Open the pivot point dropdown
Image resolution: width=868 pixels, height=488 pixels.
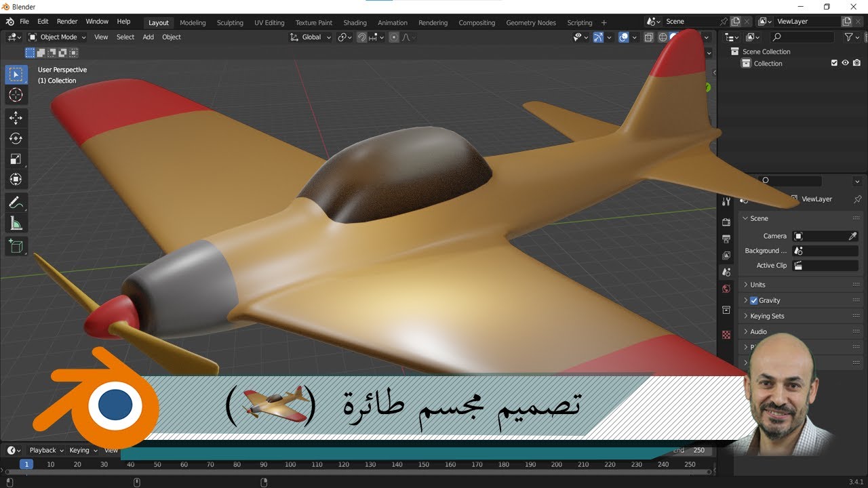344,37
